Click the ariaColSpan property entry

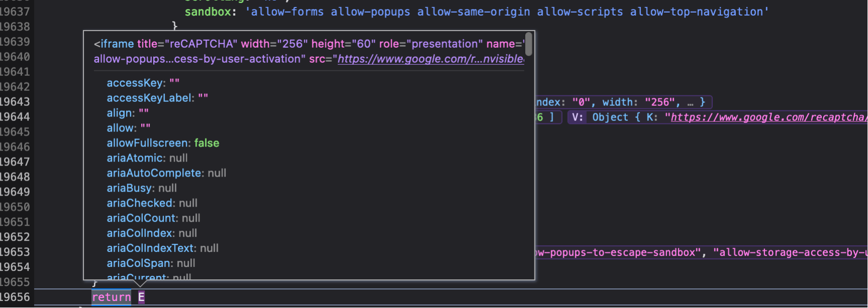pos(151,263)
